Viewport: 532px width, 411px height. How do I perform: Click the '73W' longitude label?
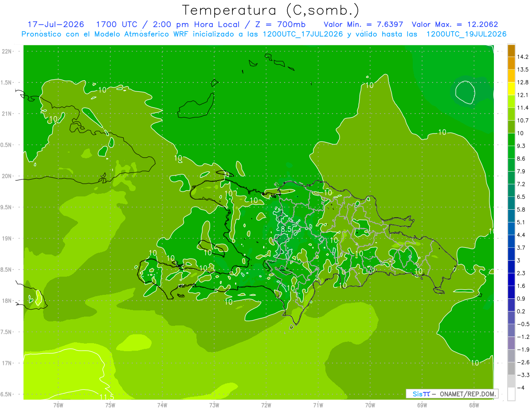click(214, 405)
